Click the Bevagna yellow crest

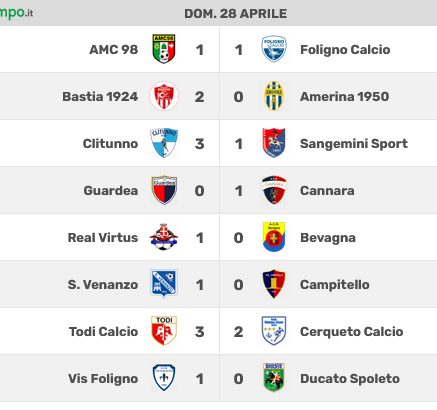[x=274, y=237]
